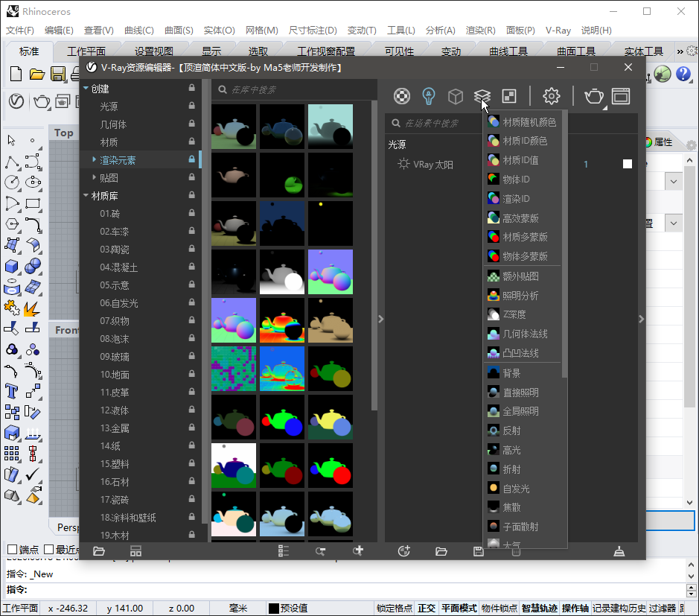This screenshot has height=616, width=699.
Task: Click the 在库中搜索 search field
Action: tap(294, 89)
